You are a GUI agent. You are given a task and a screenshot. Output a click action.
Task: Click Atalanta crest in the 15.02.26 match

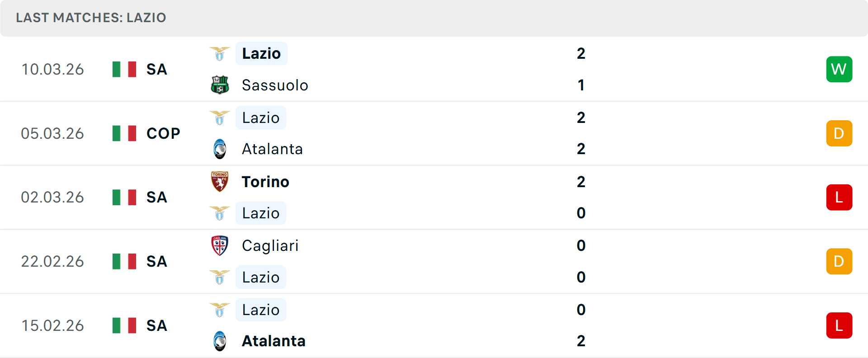click(220, 341)
